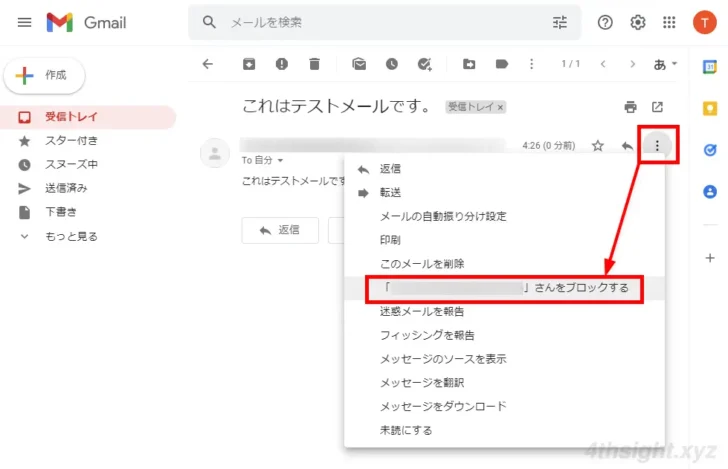Open the settings gear icon
The width and height of the screenshot is (728, 469).
click(x=637, y=22)
